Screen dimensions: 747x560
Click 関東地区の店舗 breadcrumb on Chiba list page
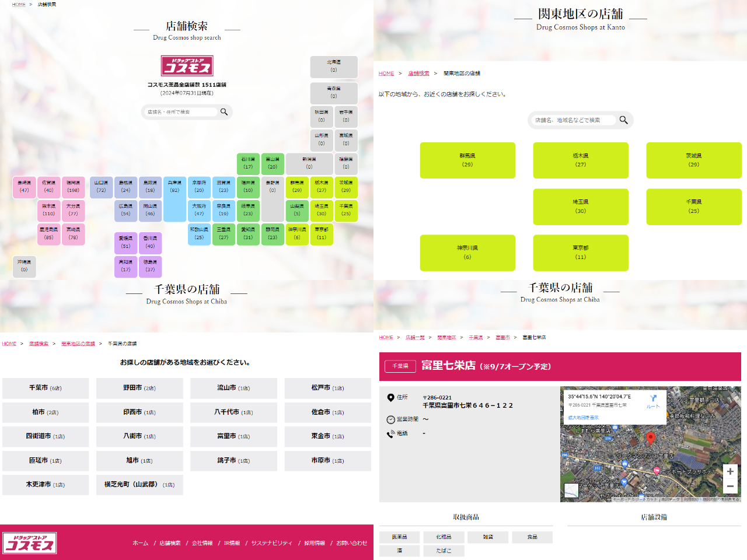78,344
